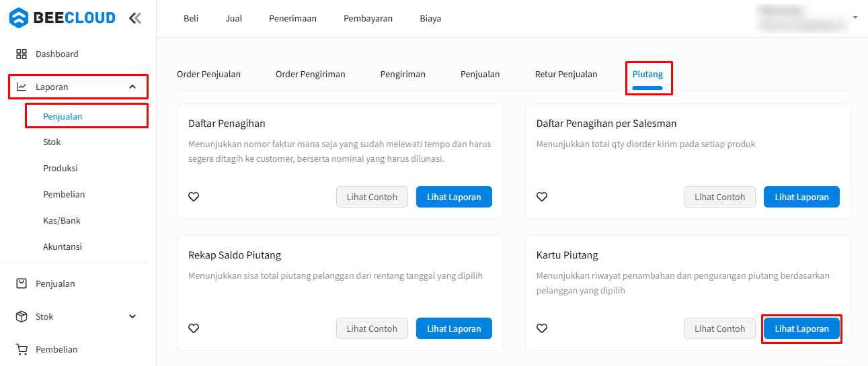This screenshot has height=366, width=868.
Task: Open Lihat Laporan for Daftar Penagihan
Action: coord(454,197)
